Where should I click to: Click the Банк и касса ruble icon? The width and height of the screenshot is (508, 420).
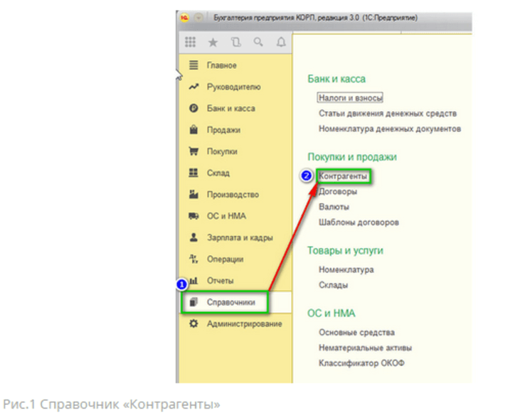[x=194, y=108]
